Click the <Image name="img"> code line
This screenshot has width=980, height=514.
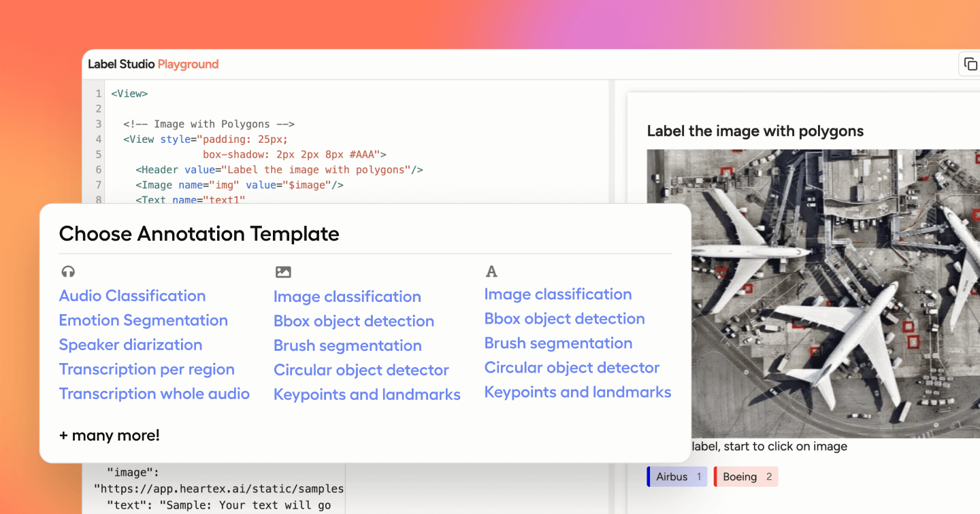240,185
